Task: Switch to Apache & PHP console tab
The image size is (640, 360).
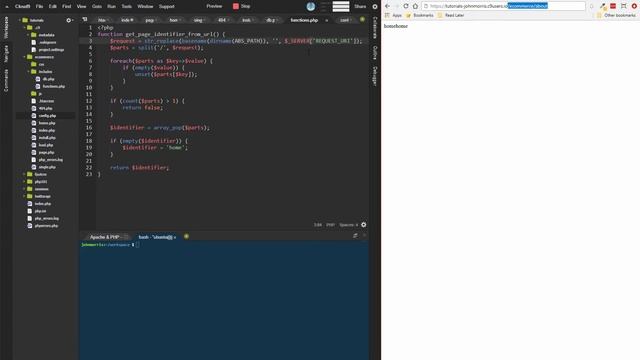Action: point(106,237)
